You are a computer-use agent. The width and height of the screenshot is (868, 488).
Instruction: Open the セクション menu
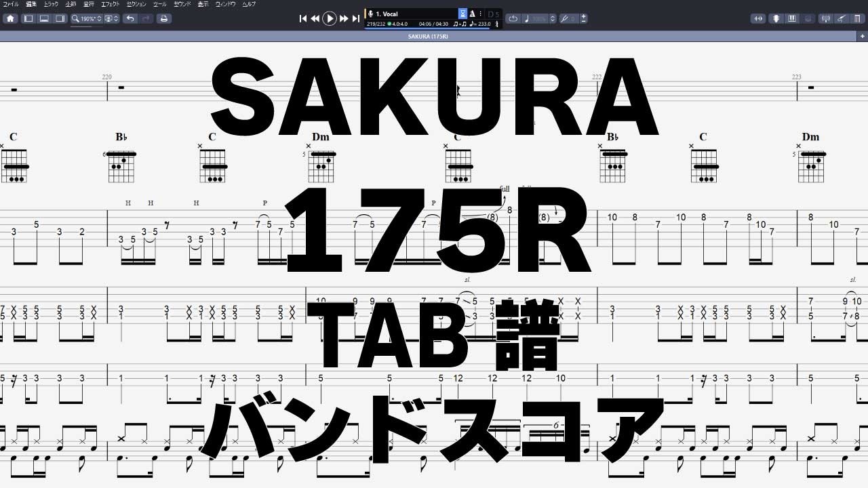[x=136, y=4]
